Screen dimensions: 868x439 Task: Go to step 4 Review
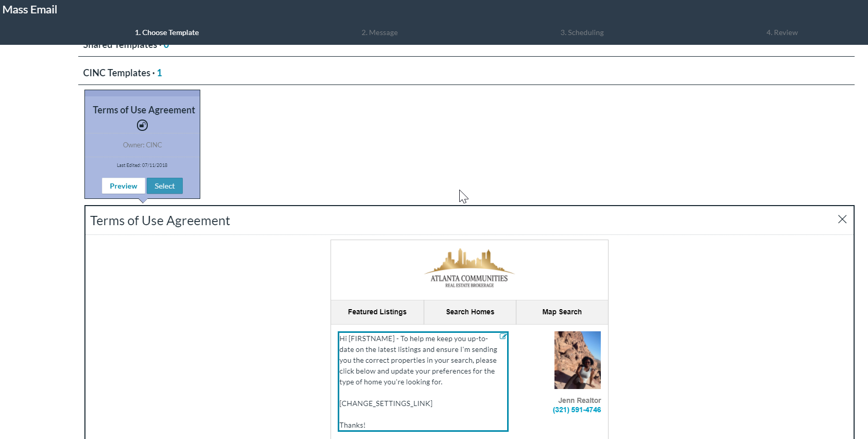pyautogui.click(x=782, y=32)
